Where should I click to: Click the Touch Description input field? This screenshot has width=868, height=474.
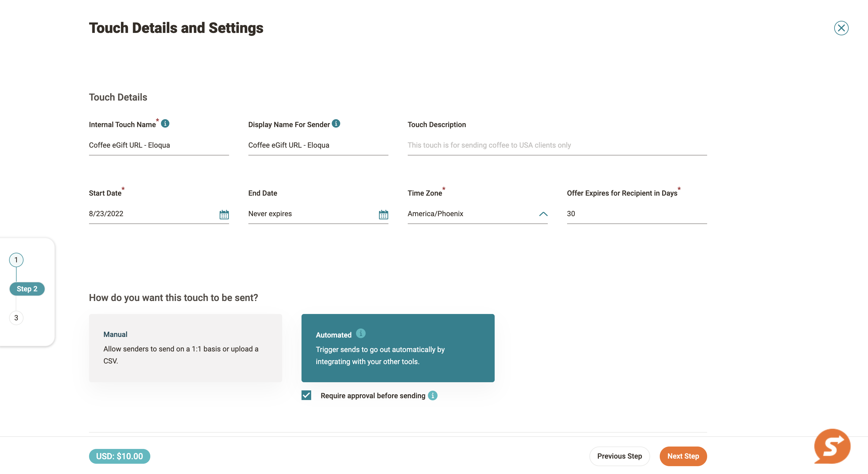click(557, 145)
